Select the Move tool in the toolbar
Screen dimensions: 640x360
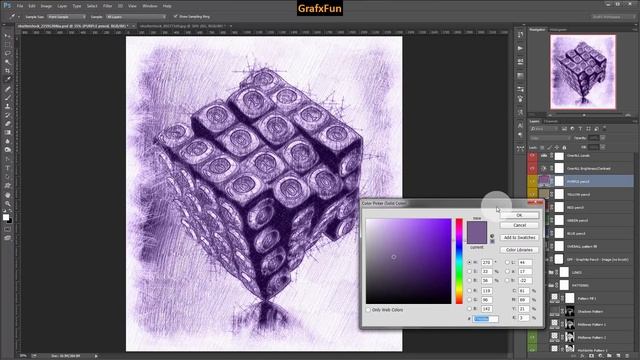tap(7, 36)
